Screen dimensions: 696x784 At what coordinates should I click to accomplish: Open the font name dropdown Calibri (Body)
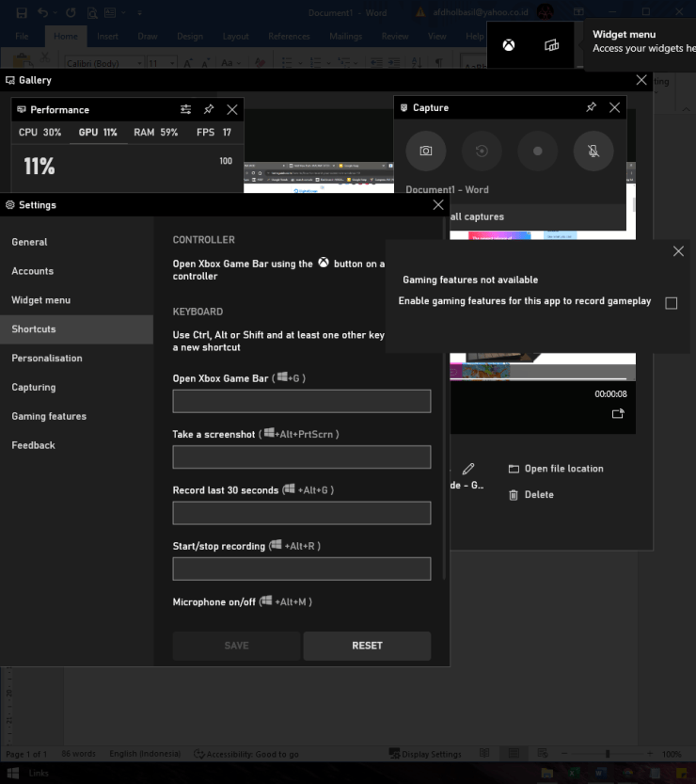[139, 63]
